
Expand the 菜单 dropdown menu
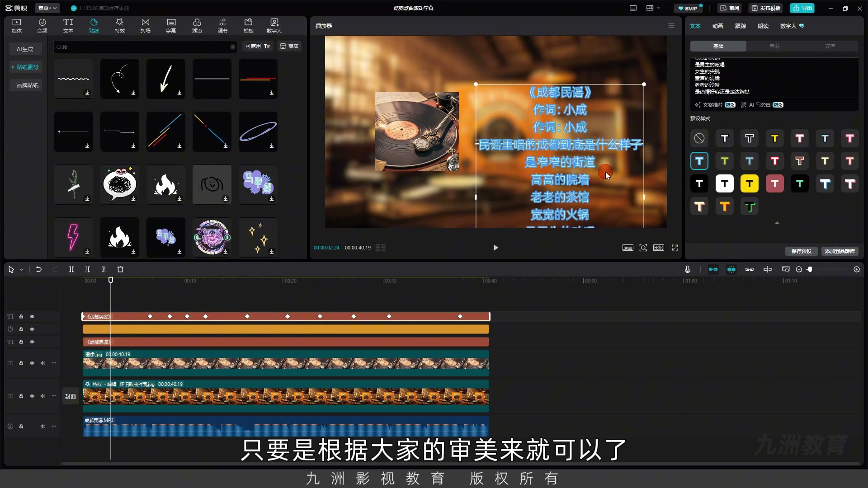click(47, 8)
